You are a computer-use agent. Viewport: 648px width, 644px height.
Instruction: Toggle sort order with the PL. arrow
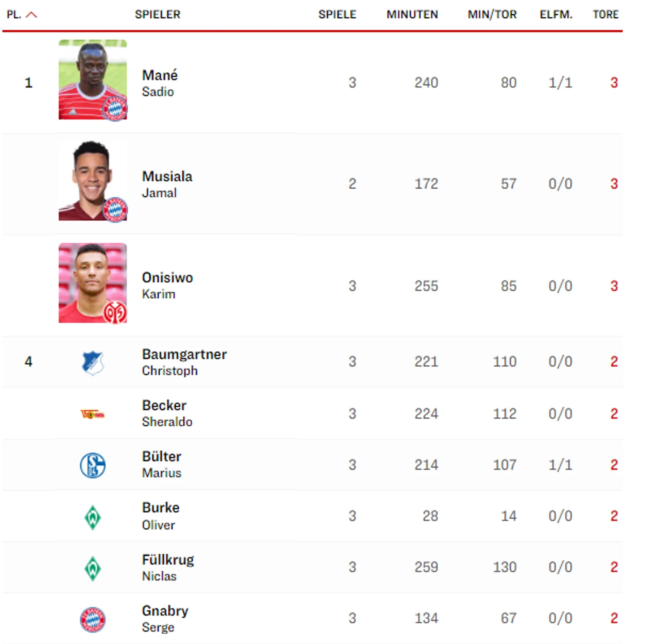[x=31, y=15]
